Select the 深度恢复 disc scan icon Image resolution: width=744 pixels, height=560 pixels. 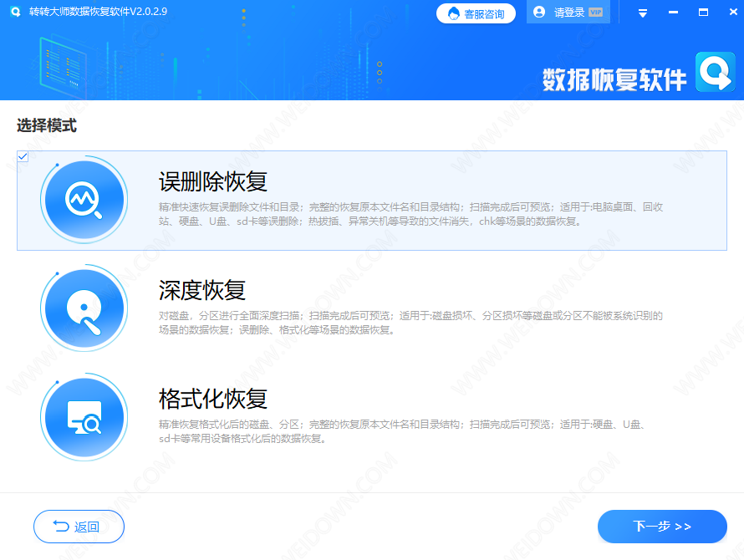pos(84,308)
